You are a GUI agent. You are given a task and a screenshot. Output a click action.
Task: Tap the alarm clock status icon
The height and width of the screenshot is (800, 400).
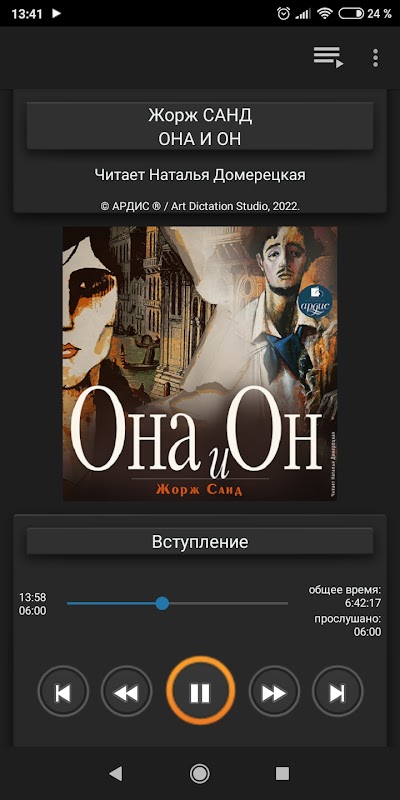click(283, 14)
